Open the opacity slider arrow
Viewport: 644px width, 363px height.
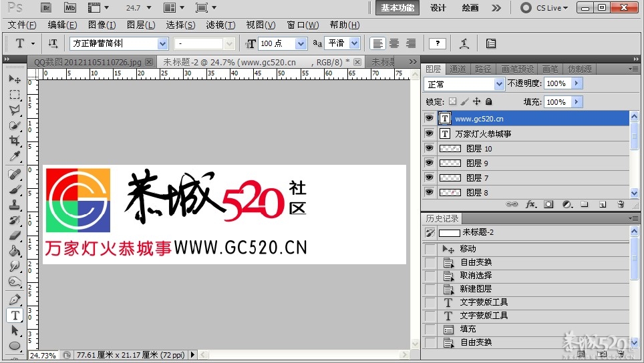click(x=577, y=83)
